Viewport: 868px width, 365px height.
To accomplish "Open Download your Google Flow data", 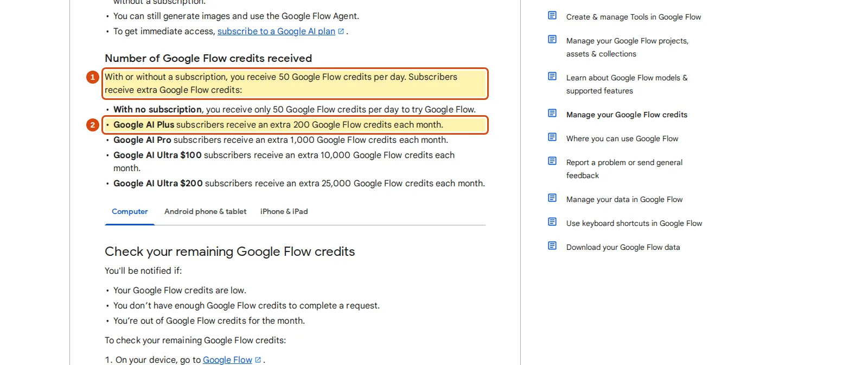I will [x=623, y=248].
